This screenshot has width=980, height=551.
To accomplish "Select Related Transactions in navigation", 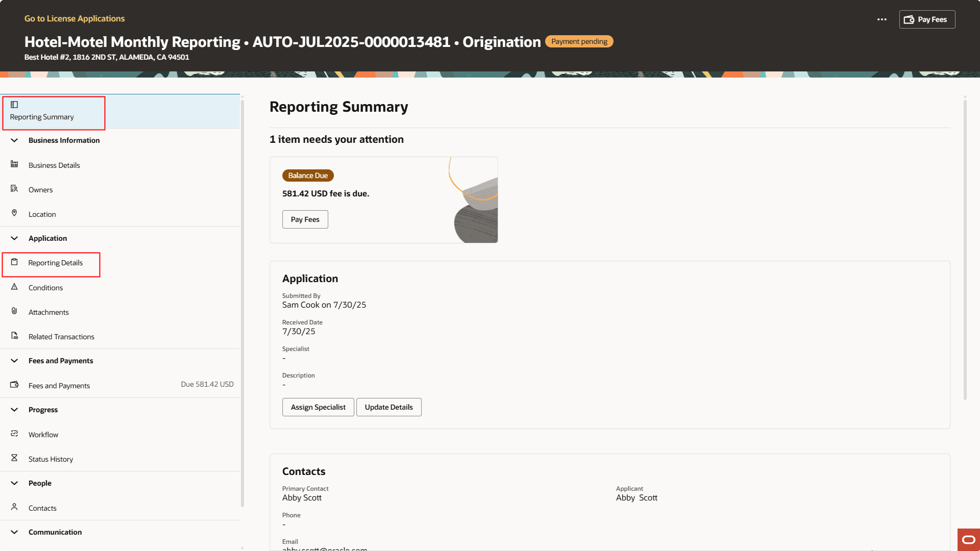I will tap(61, 337).
